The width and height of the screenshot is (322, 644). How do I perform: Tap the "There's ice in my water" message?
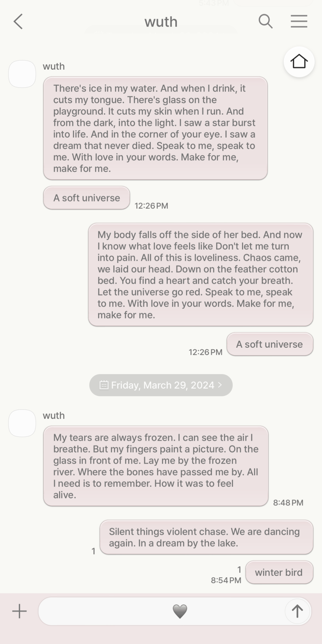coord(155,129)
